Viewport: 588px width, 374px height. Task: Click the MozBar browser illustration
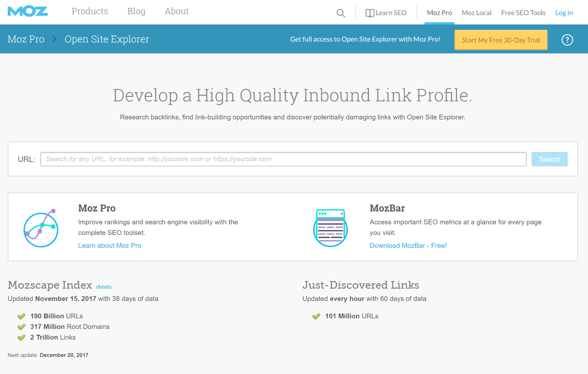tap(331, 228)
